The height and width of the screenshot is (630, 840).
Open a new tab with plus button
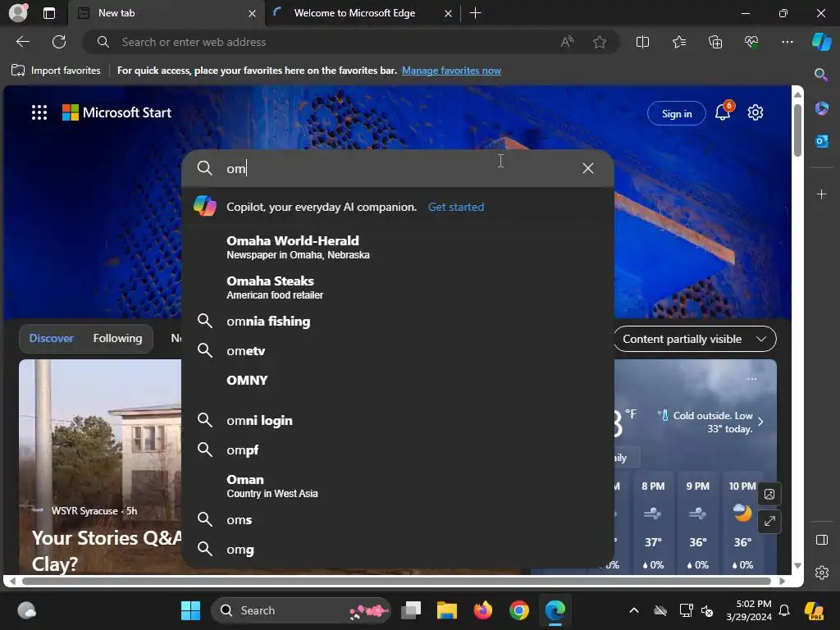click(x=475, y=13)
